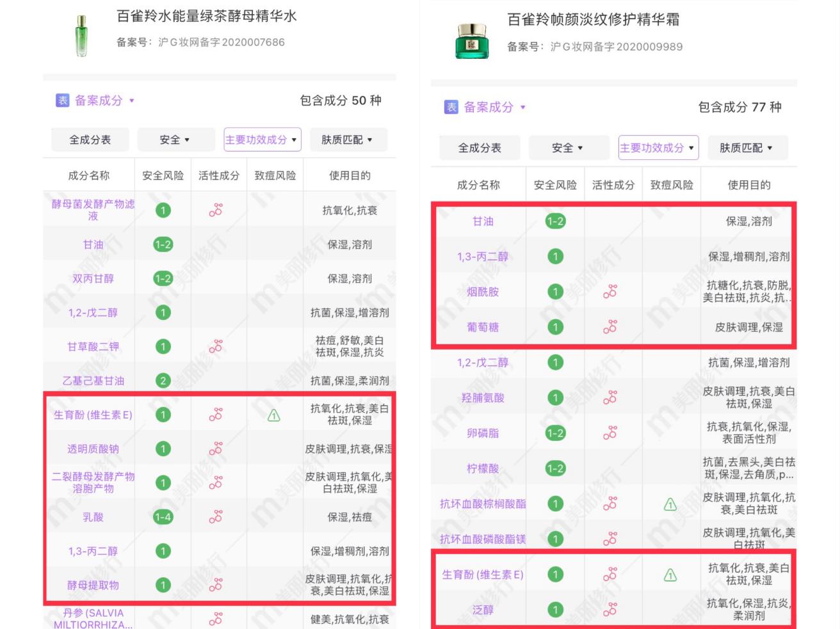The height and width of the screenshot is (629, 840).
Task: Click the 1-4 safety badge beside 乳酸
Action: click(163, 517)
